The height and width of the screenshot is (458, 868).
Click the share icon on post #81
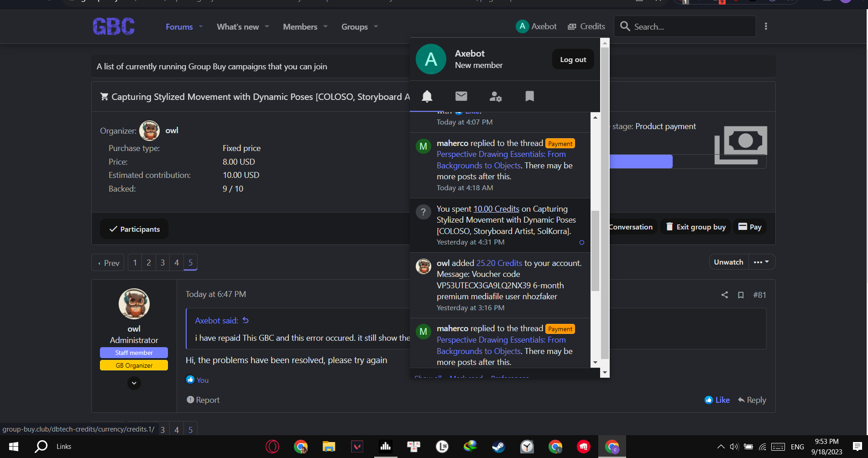click(x=724, y=295)
